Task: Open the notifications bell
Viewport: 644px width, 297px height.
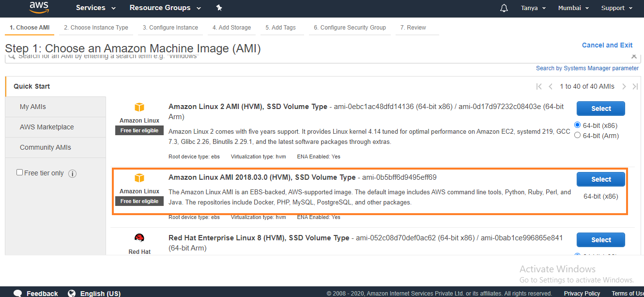Action: tap(504, 8)
